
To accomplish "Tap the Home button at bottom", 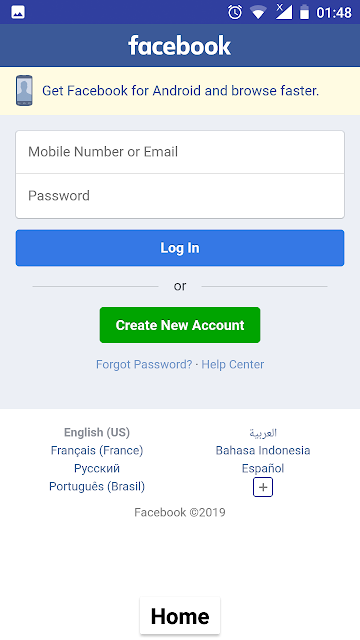I will point(180,616).
